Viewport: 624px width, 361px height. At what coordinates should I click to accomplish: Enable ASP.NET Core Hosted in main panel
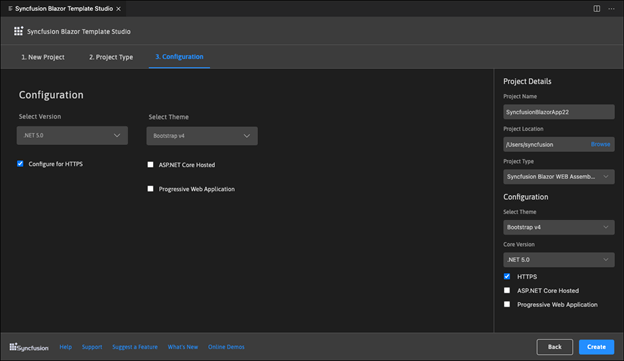pyautogui.click(x=150, y=164)
